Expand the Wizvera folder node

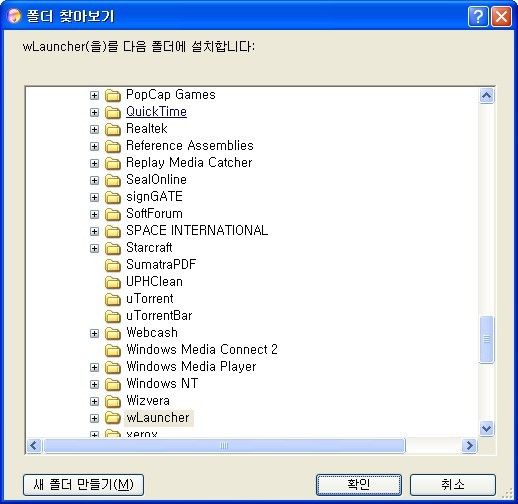[x=94, y=402]
